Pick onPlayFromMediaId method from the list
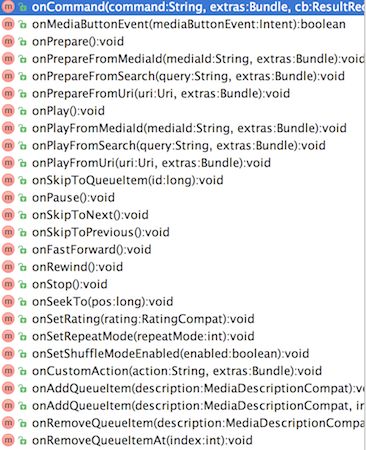Screen dimensions: 366x450 [182, 128]
